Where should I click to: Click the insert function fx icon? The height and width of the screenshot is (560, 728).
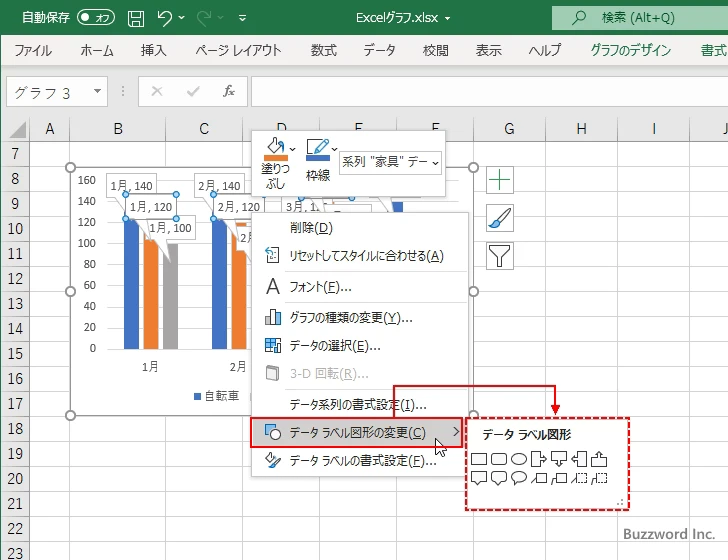tap(229, 91)
